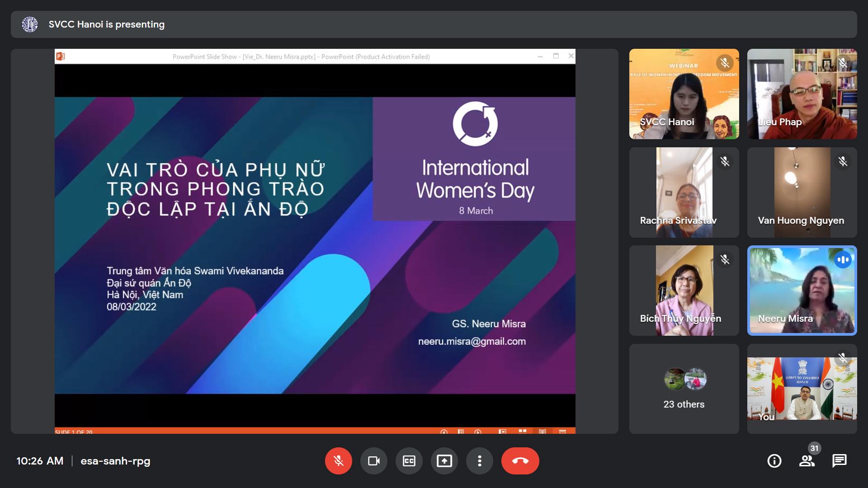This screenshot has height=488, width=868.
Task: Click the SVCC Hanoi presenter avatar icon
Action: (x=30, y=24)
